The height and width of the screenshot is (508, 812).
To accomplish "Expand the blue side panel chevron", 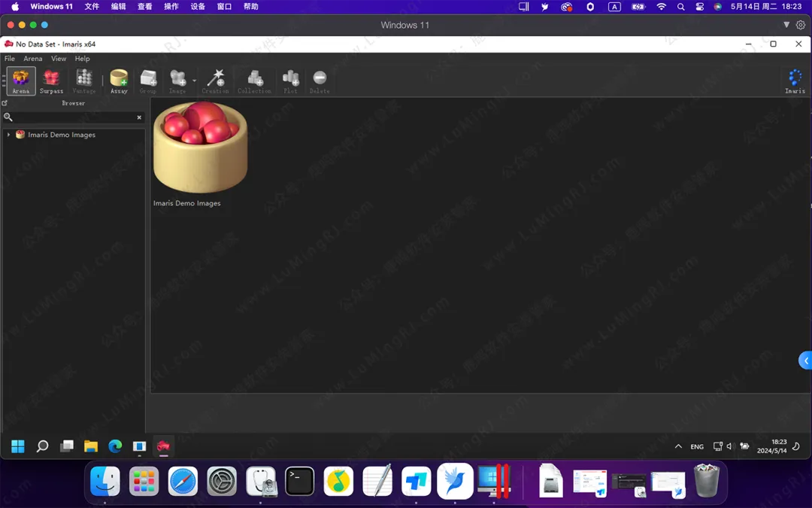I will pyautogui.click(x=805, y=360).
